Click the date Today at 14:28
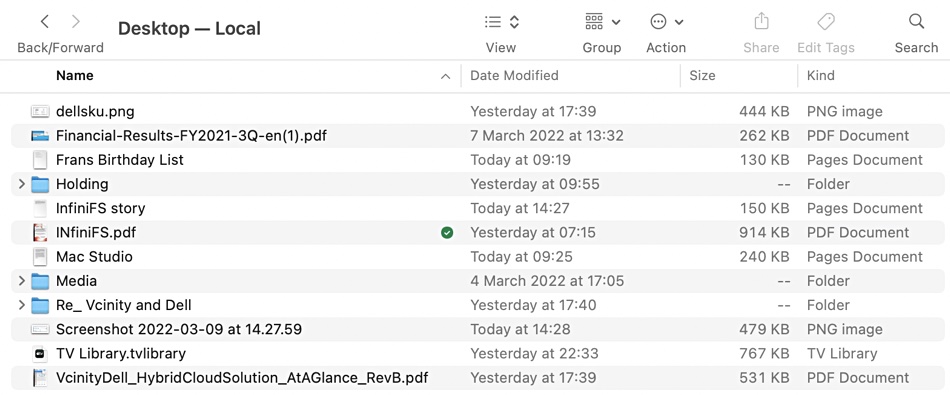Screen dimensions: 950x395 [520, 330]
